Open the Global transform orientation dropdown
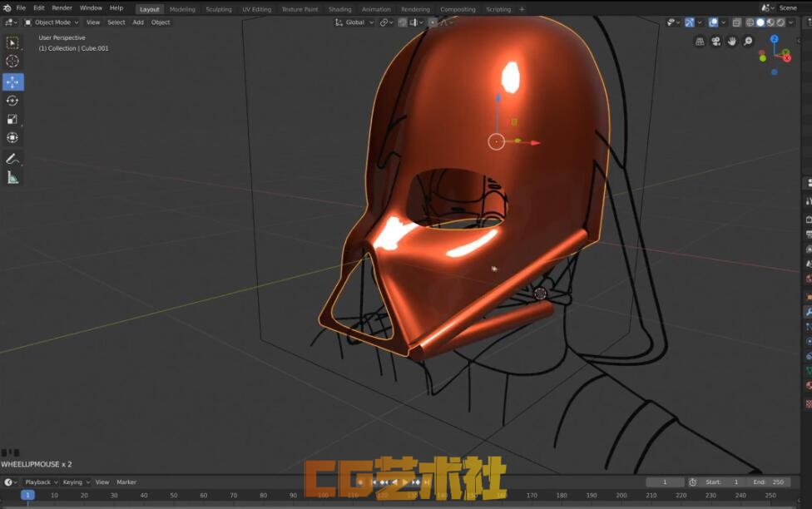The image size is (812, 509). [354, 22]
